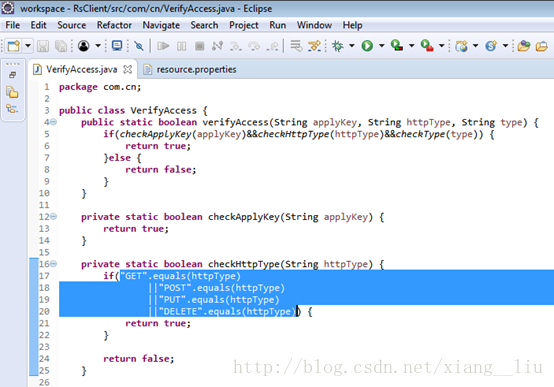Click the Suspend debug icon

point(182,46)
